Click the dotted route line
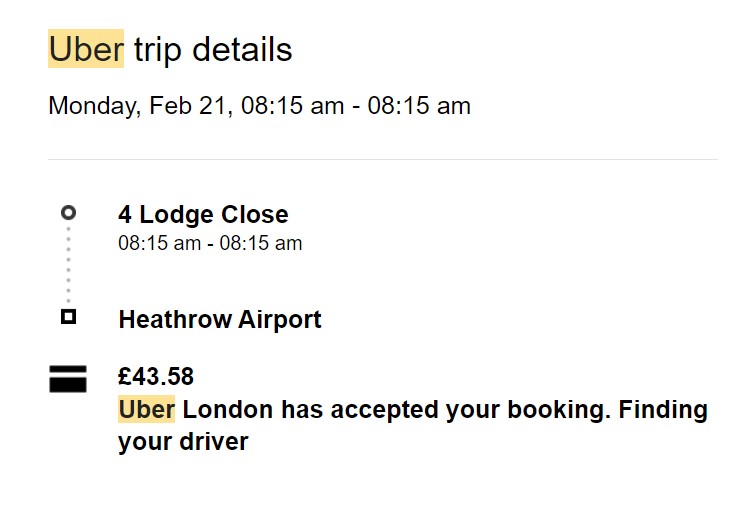This screenshot has width=743, height=521. coord(69,265)
